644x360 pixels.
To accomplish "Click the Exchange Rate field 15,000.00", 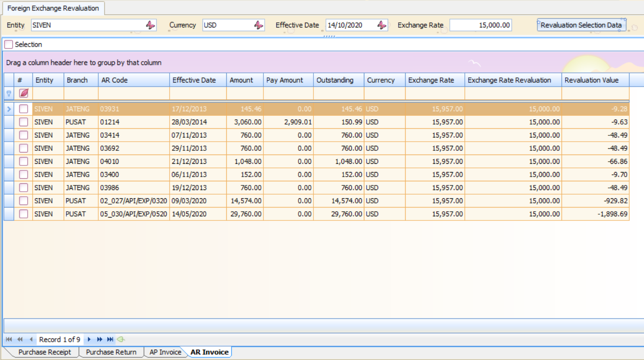I will [481, 25].
